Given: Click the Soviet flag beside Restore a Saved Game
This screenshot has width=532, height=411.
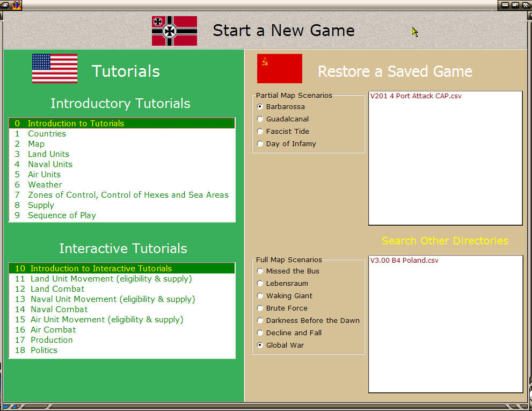Looking at the screenshot, I should point(279,68).
